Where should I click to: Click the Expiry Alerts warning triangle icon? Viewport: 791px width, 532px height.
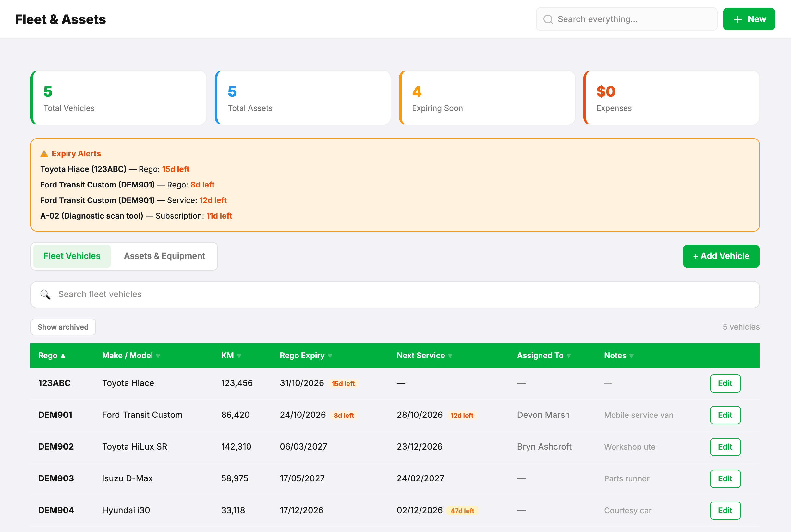[x=44, y=154]
